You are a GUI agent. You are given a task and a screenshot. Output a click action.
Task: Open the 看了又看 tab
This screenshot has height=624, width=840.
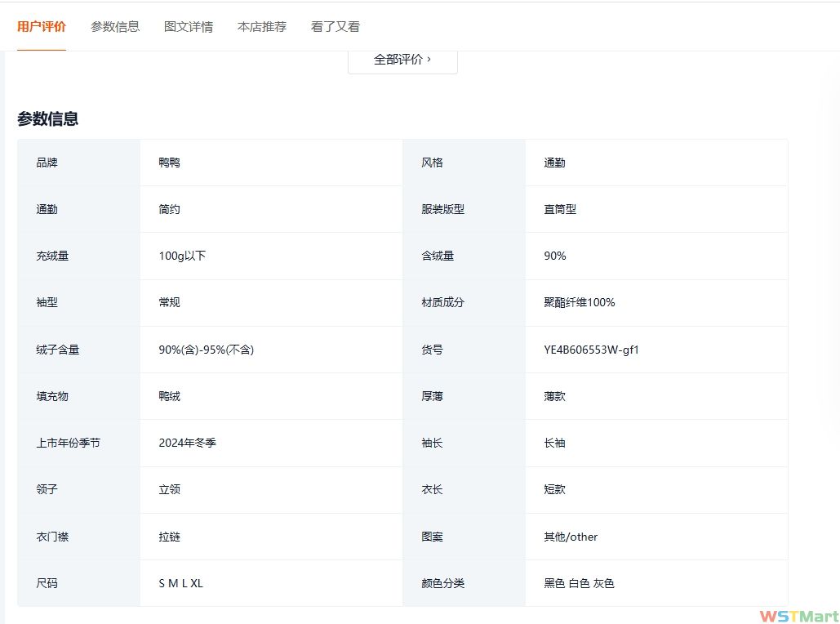pos(336,26)
